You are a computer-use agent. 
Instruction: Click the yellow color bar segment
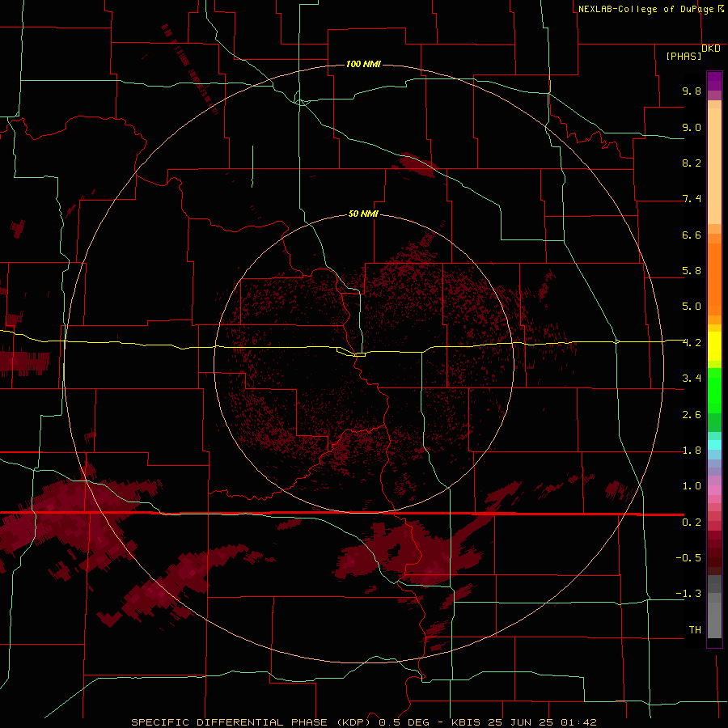[x=714, y=346]
